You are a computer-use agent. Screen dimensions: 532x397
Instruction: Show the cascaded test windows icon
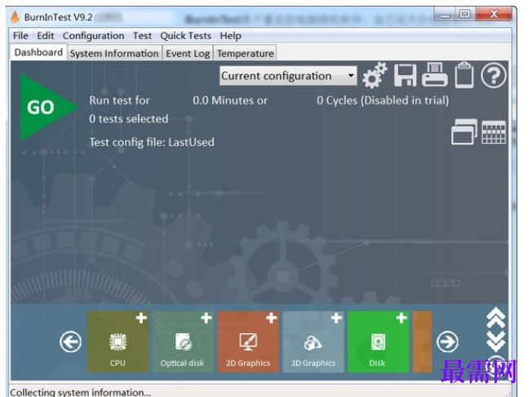[463, 132]
